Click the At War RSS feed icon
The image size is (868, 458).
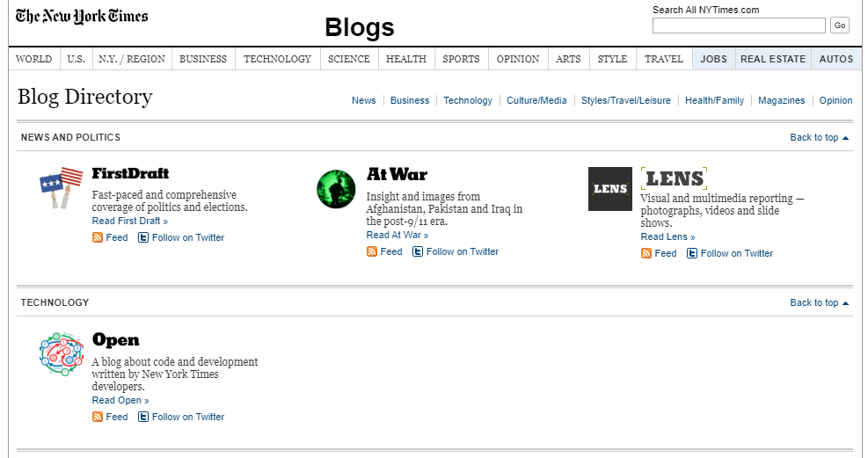(372, 251)
